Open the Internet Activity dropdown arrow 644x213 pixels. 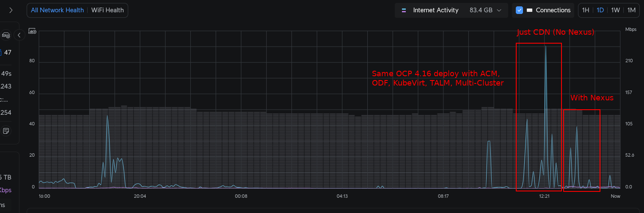pyautogui.click(x=499, y=10)
